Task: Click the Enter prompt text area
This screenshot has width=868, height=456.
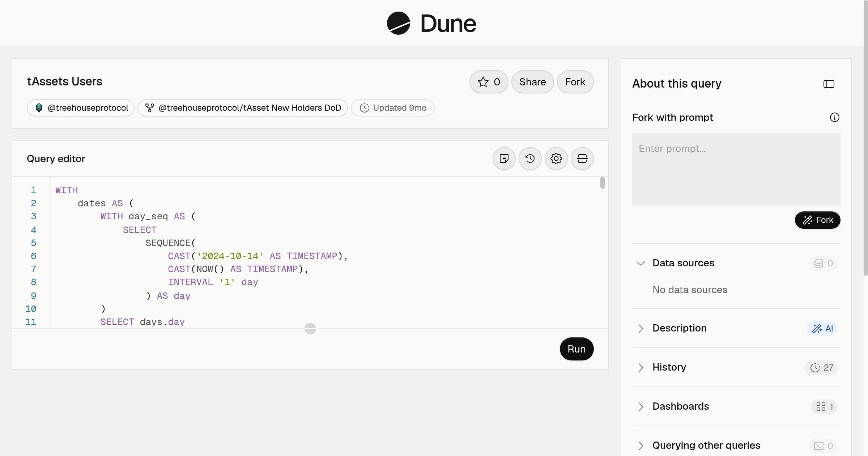Action: point(736,169)
